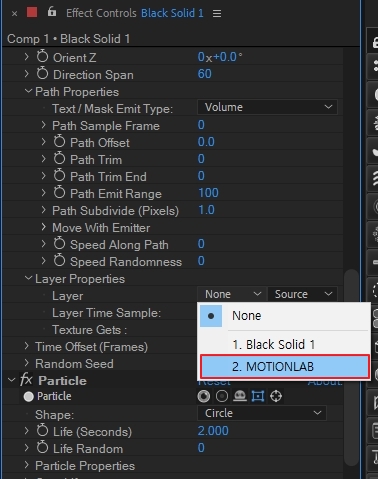Open the Shape Circle dropdown
The image size is (378, 479).
pyautogui.click(x=262, y=413)
